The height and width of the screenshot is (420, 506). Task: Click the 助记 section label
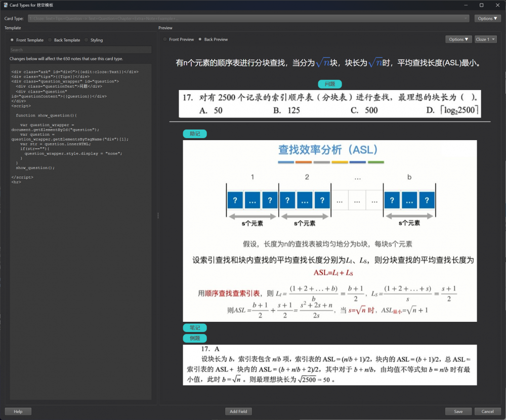click(x=195, y=134)
